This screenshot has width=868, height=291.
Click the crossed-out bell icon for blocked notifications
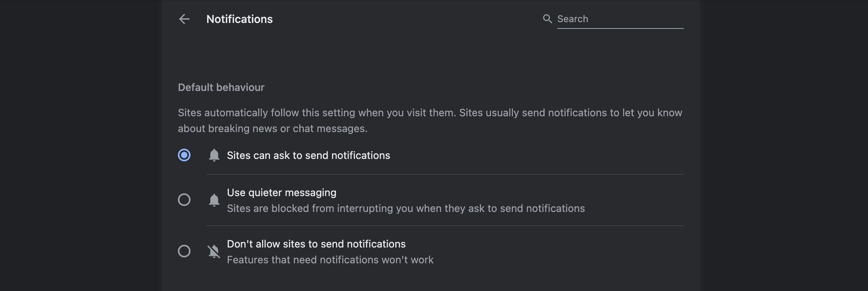click(x=214, y=251)
